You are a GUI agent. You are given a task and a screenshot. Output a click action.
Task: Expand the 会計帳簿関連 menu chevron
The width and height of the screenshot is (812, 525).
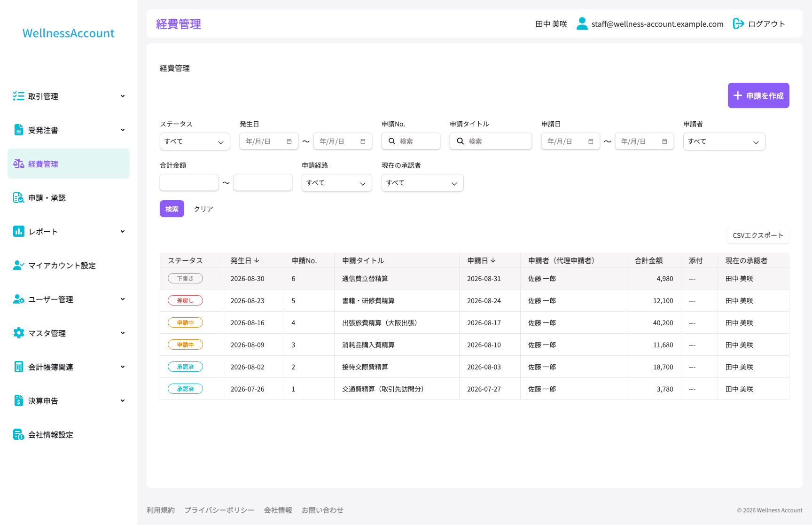[123, 367]
